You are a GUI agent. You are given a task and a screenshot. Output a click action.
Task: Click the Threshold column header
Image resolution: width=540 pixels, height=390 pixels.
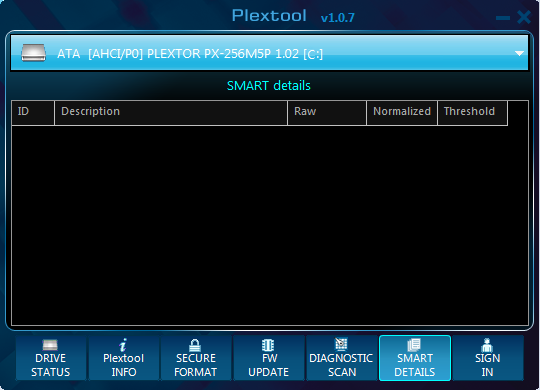point(472,113)
